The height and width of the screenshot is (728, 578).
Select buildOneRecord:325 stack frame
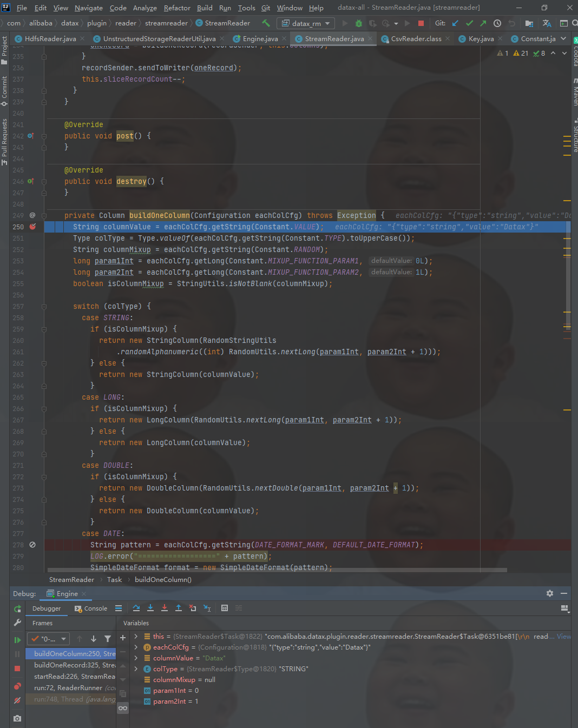pos(75,665)
